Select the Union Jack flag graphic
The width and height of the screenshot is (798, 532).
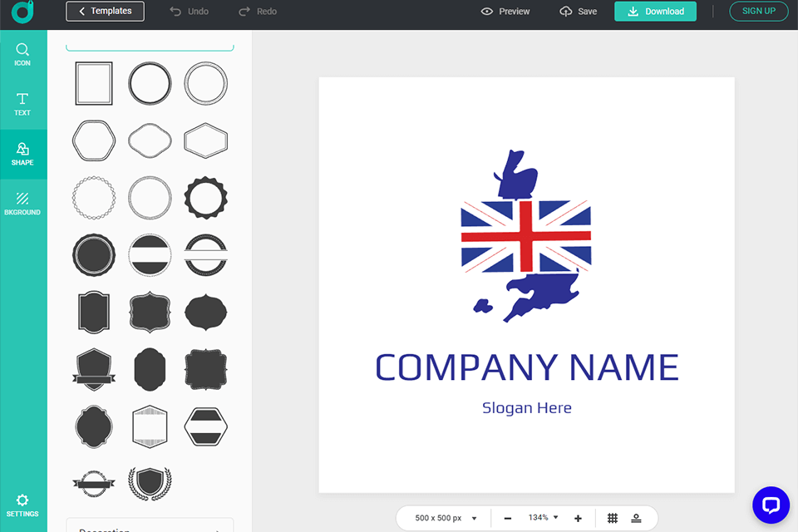526,236
